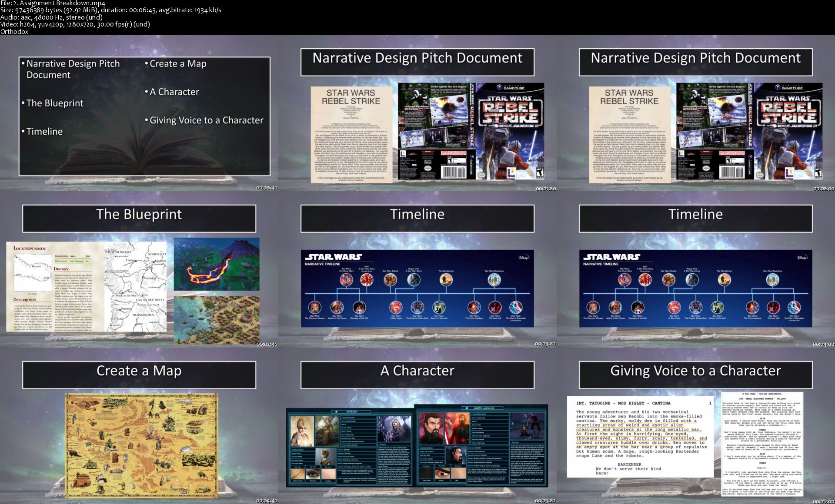Open the 00:01:20 Narrative Design Pitch thumbnail
This screenshot has height=504, width=835.
click(417, 113)
